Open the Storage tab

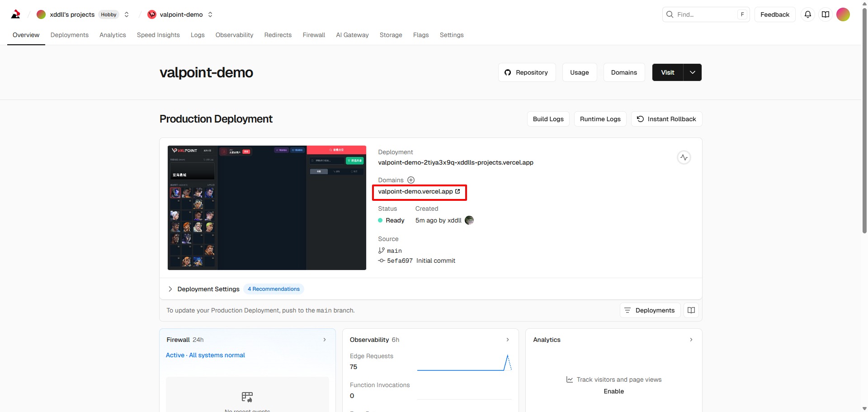click(391, 35)
